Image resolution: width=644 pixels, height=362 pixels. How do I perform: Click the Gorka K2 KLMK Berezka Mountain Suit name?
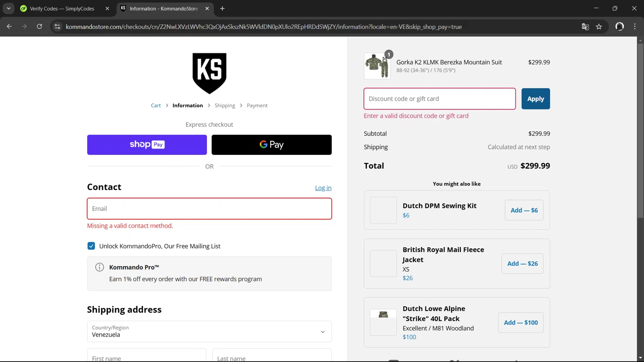(449, 62)
